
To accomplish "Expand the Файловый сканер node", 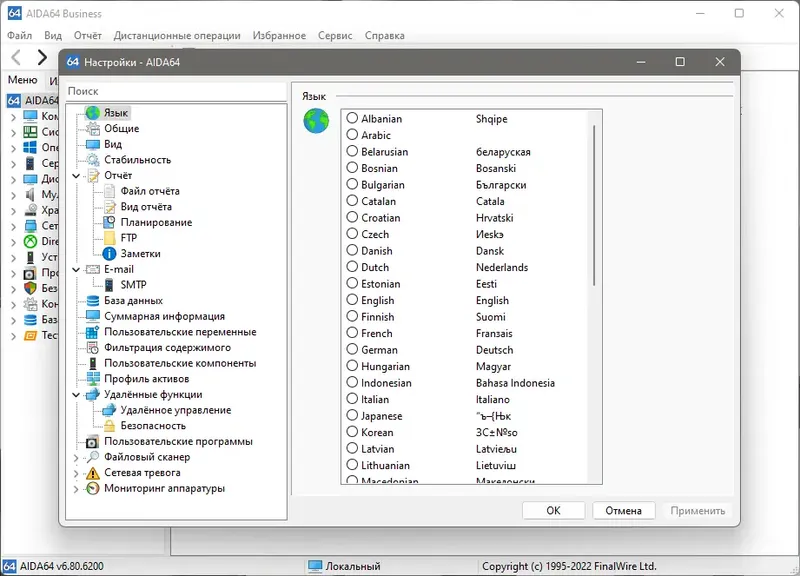I will point(76,458).
